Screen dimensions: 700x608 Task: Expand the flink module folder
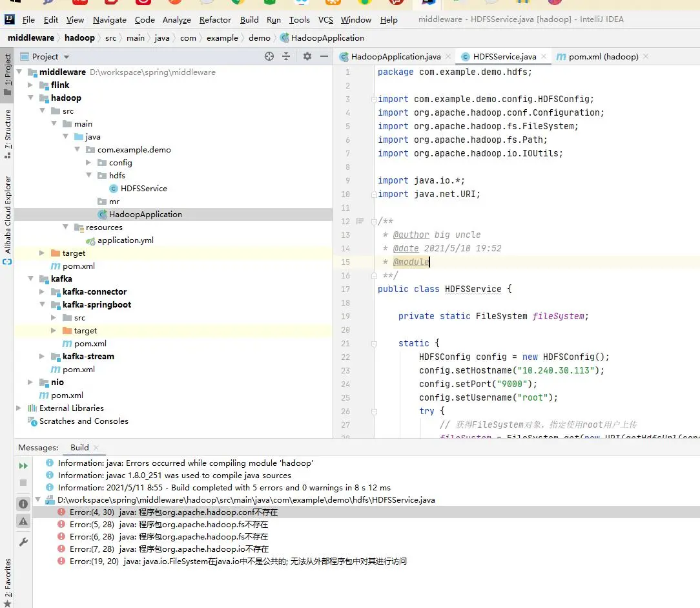pyautogui.click(x=30, y=85)
